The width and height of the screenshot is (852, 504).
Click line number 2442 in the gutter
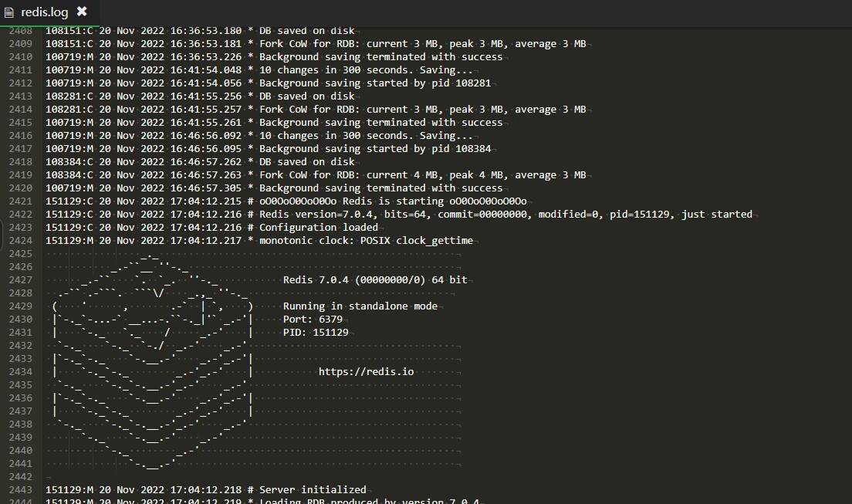tap(21, 477)
